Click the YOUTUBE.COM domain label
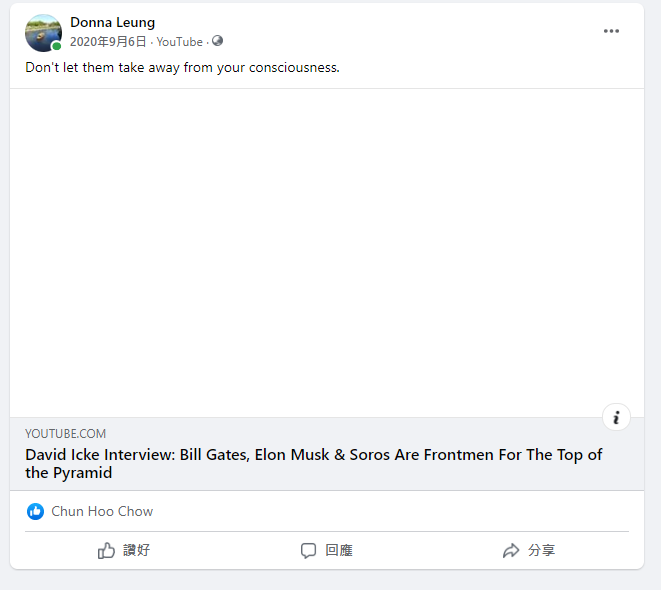The width and height of the screenshot is (661, 590). [65, 434]
